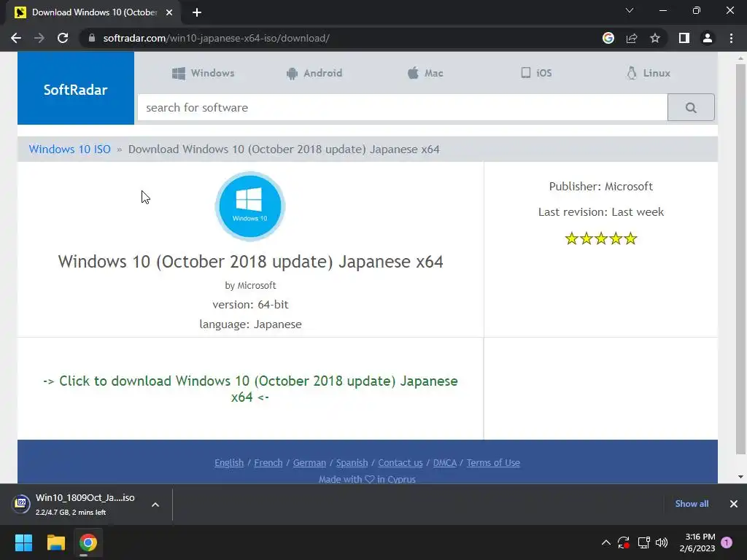The image size is (747, 560).
Task: Open the Terms of Use page
Action: (493, 462)
